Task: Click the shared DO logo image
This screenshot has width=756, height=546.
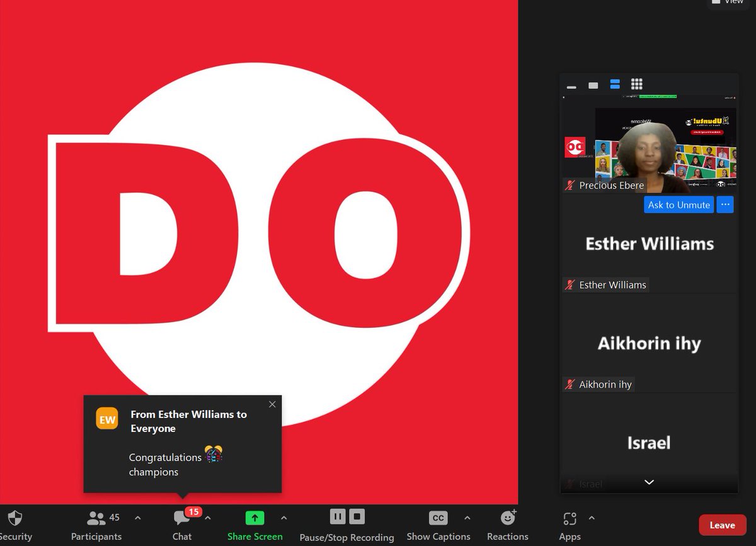Action: pyautogui.click(x=259, y=252)
